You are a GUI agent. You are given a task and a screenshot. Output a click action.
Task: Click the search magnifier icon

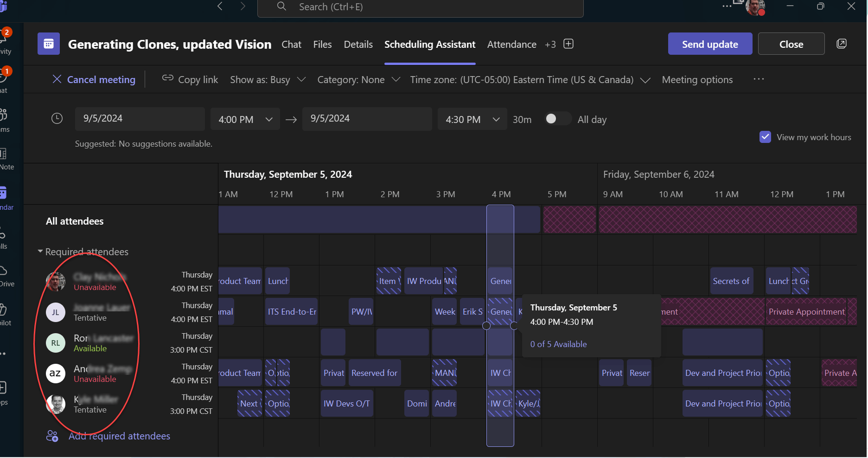[281, 7]
